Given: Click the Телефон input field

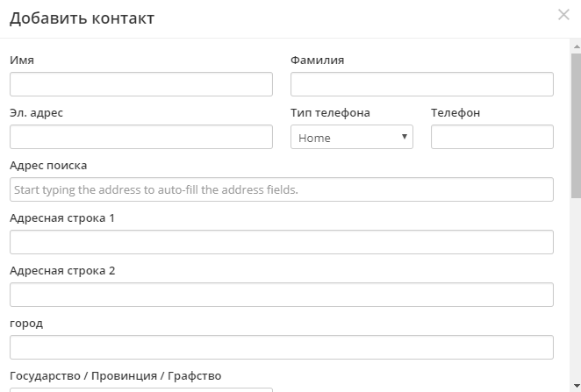Looking at the screenshot, I should tap(492, 137).
